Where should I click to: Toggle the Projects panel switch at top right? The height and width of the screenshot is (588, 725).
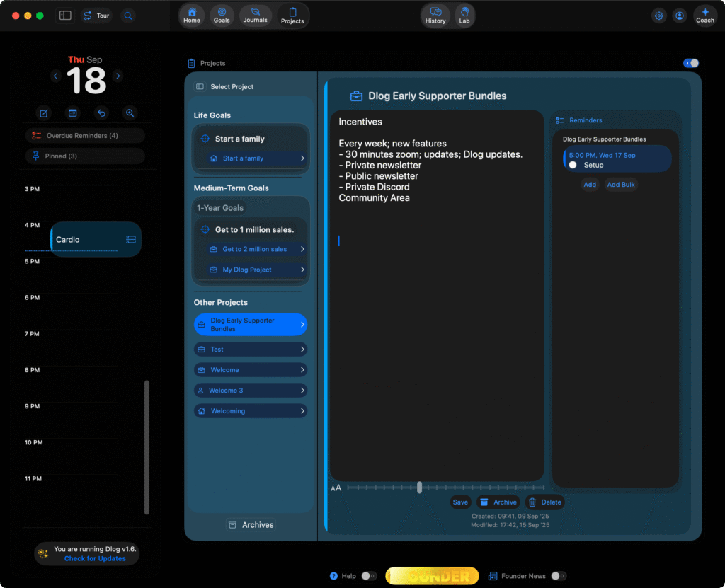(x=691, y=64)
